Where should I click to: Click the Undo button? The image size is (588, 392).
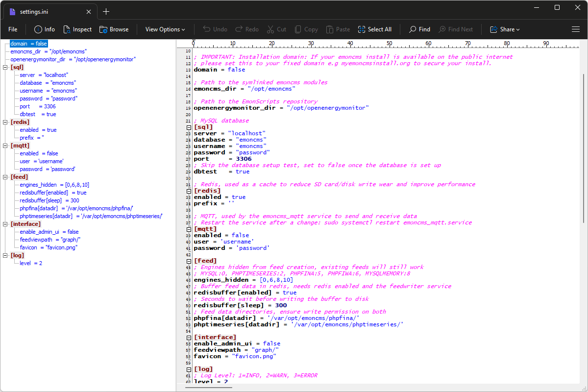(x=215, y=29)
